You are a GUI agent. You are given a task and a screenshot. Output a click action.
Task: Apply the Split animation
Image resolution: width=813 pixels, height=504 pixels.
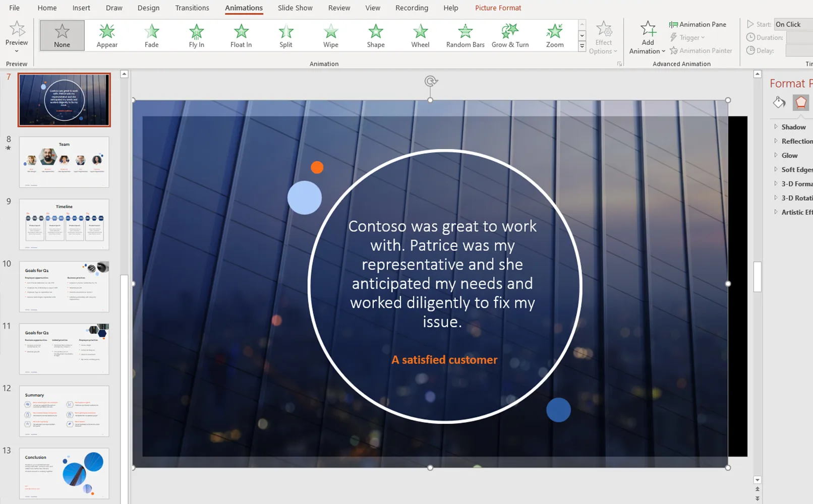[x=286, y=35]
